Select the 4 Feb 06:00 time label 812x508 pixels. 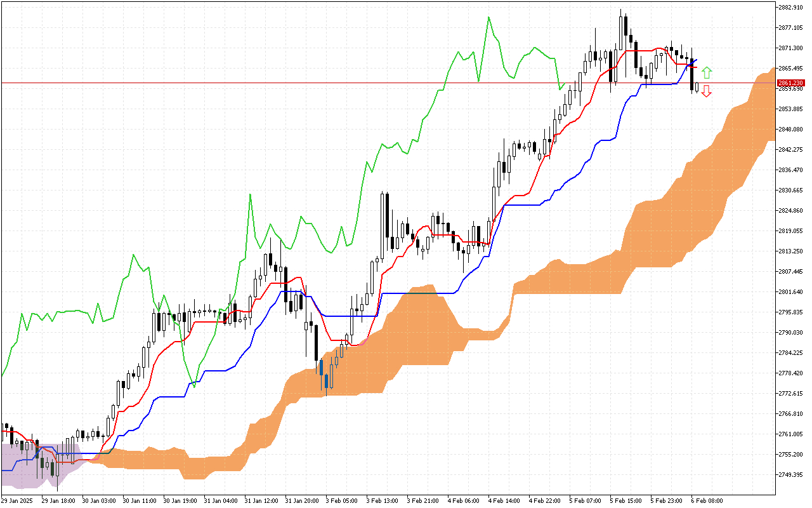[x=462, y=500]
